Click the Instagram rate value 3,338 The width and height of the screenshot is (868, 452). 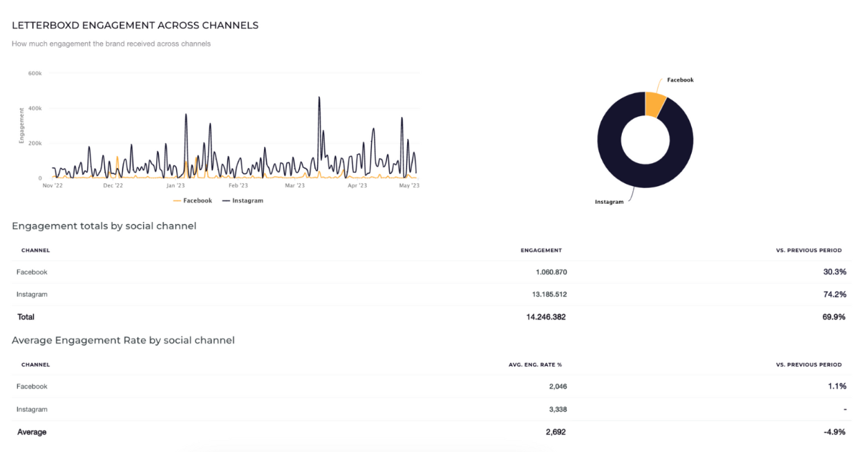(558, 409)
